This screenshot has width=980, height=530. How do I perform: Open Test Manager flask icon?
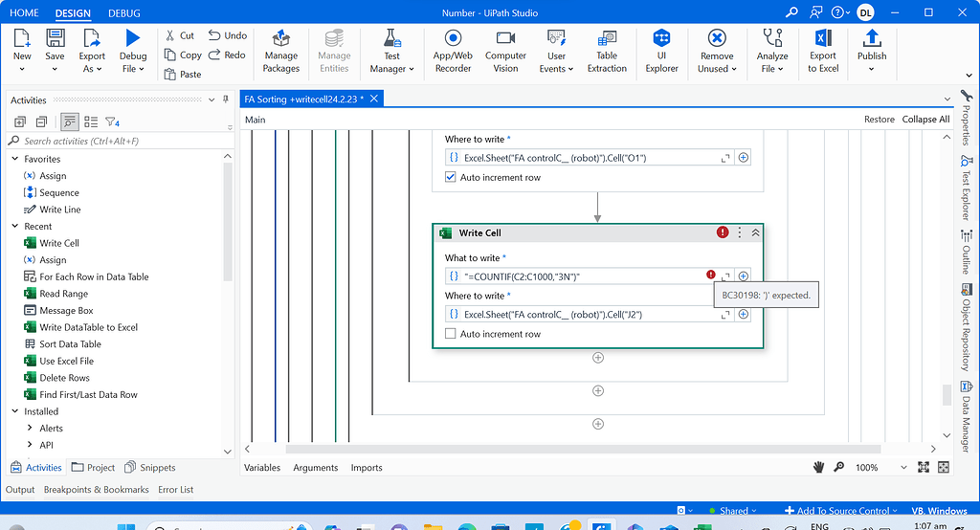click(391, 38)
